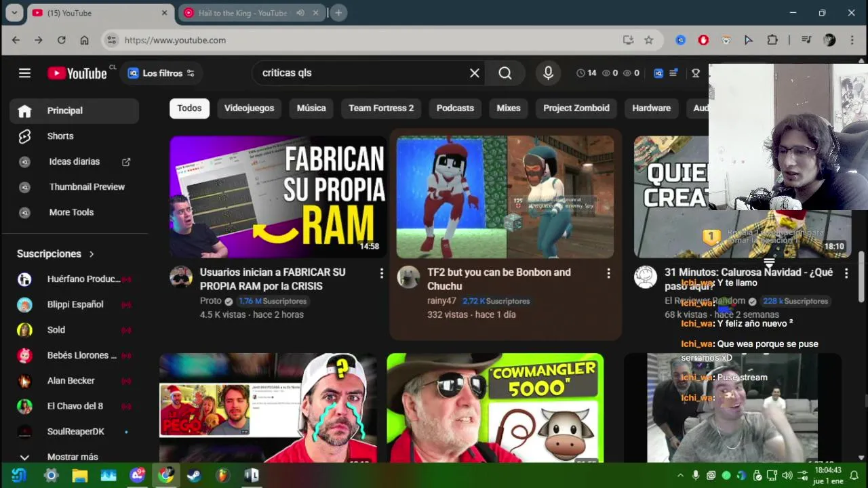Image resolution: width=868 pixels, height=488 pixels.
Task: Open the tab search dropdown arrow
Action: pyautogui.click(x=14, y=13)
